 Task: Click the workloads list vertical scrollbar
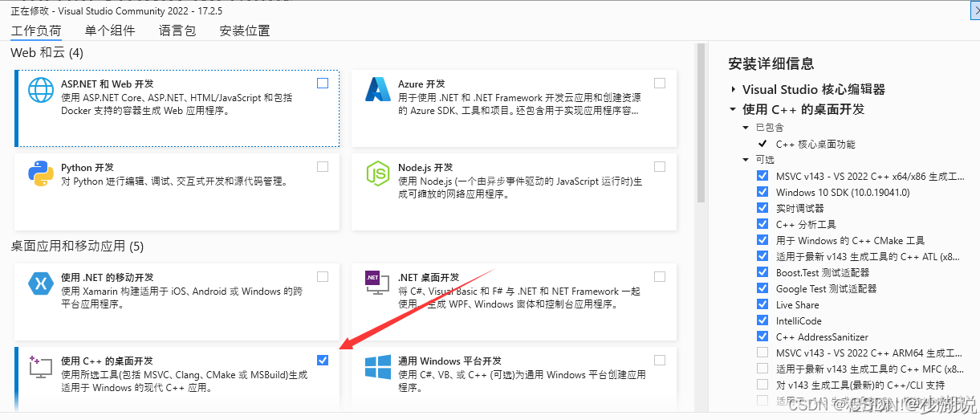click(x=701, y=122)
